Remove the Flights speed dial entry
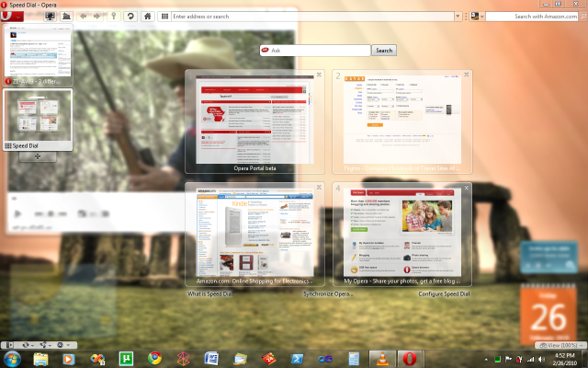The height and width of the screenshot is (368, 588). 466,75
